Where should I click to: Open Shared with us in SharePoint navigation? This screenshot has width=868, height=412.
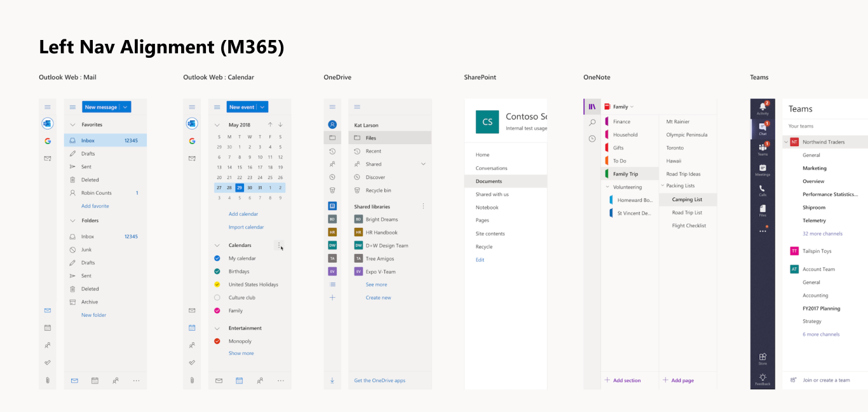pyautogui.click(x=492, y=194)
